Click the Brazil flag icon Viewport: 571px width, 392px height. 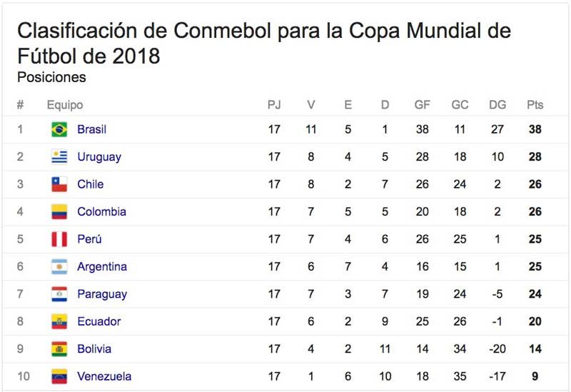coord(59,129)
